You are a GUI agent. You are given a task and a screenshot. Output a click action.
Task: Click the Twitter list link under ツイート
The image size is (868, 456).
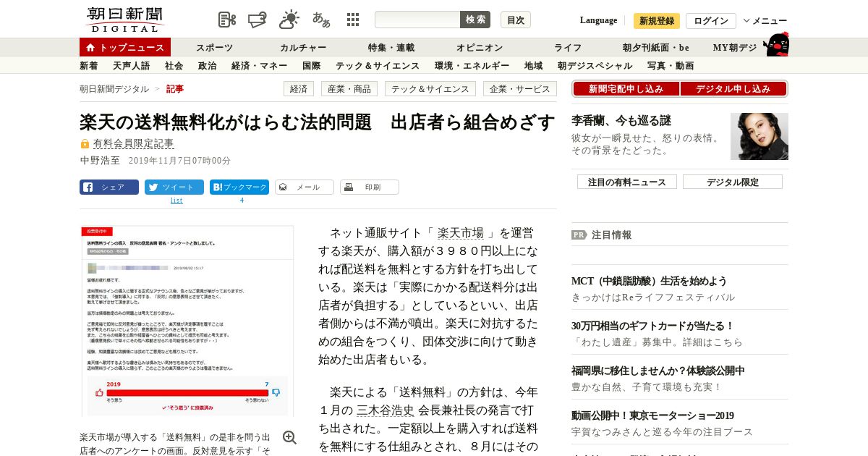click(176, 200)
